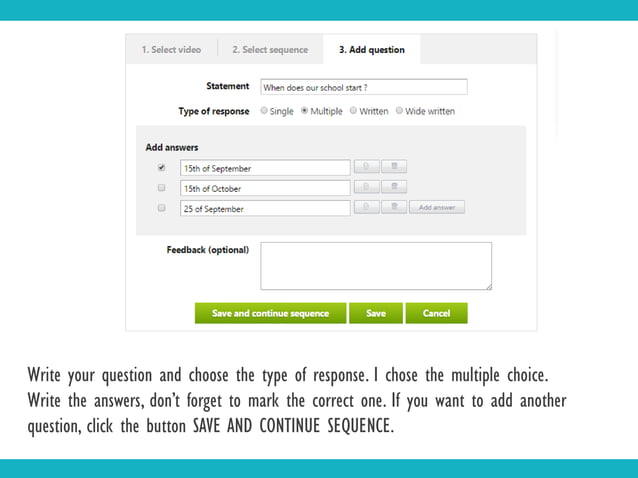Click into the Statement text field
638x478 pixels.
coord(363,87)
